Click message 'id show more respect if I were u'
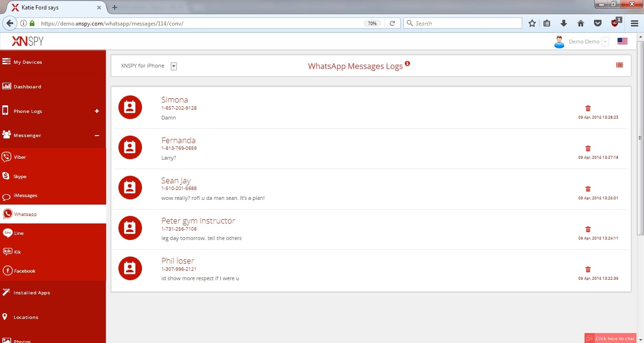The height and width of the screenshot is (343, 644). [200, 278]
